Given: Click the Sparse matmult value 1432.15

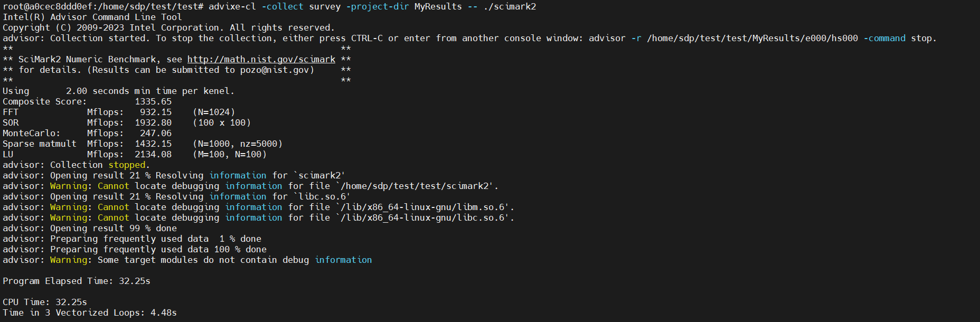Looking at the screenshot, I should pos(153,144).
